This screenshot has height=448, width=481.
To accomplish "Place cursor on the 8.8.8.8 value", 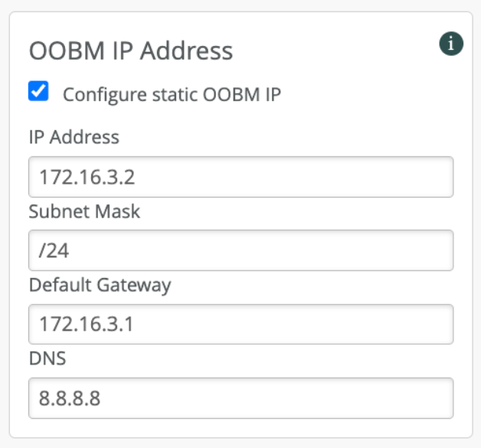I will coord(68,398).
